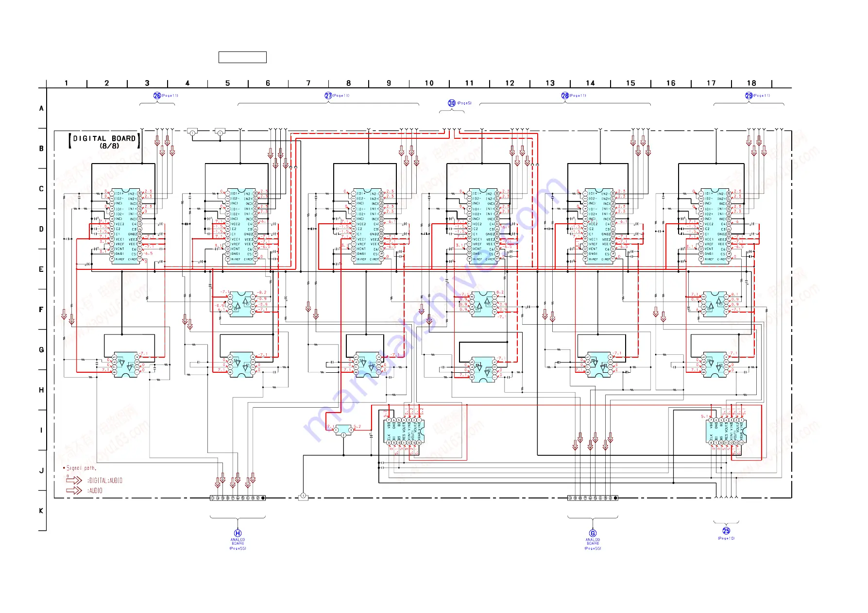Click the circled 27 reference marker
Screen dimensions: 868x613
coord(328,96)
